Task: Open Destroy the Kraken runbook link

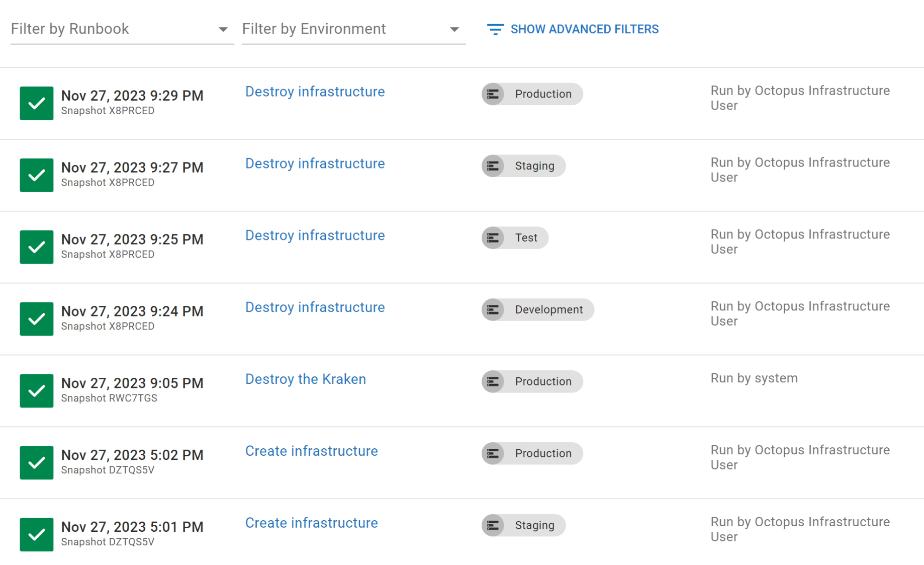Action: pyautogui.click(x=306, y=379)
